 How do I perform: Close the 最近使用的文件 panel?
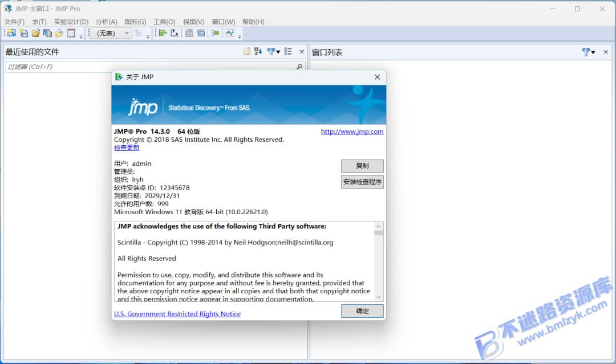pyautogui.click(x=302, y=52)
